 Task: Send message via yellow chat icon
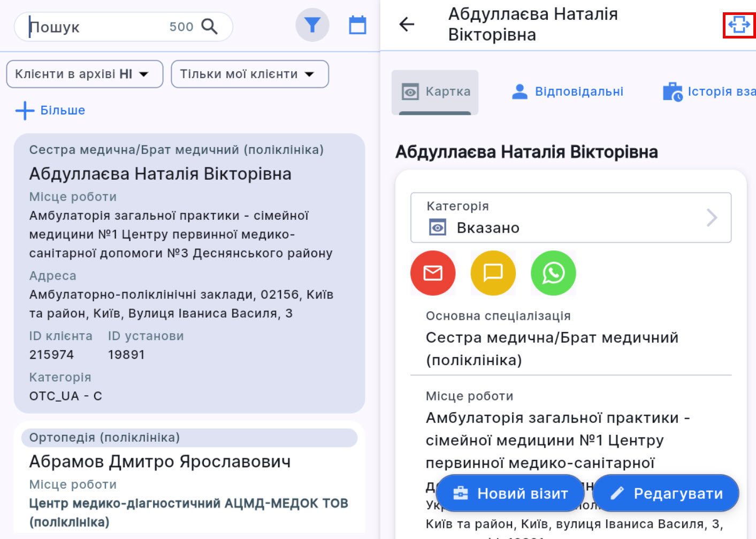click(493, 273)
